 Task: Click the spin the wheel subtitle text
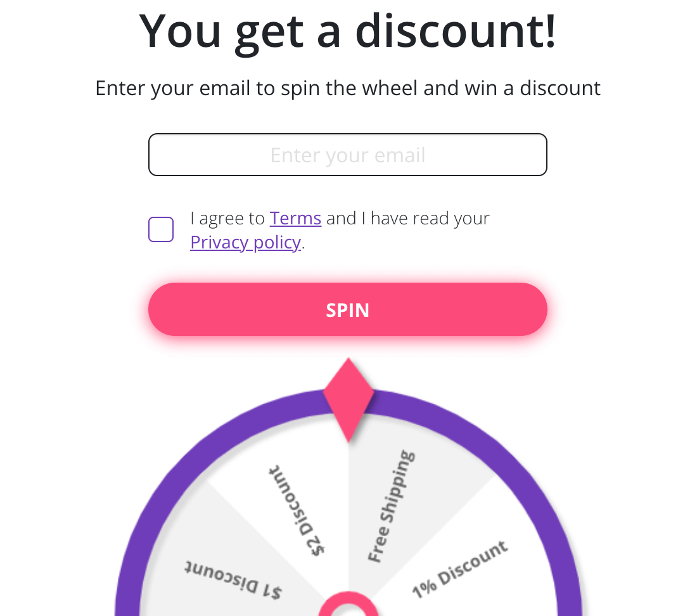[x=348, y=88]
